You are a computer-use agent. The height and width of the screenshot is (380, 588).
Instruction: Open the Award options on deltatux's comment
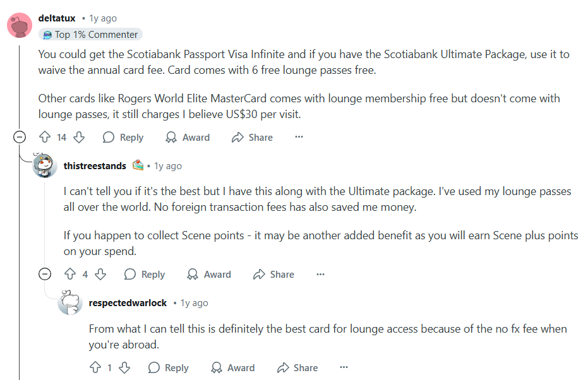coord(187,137)
